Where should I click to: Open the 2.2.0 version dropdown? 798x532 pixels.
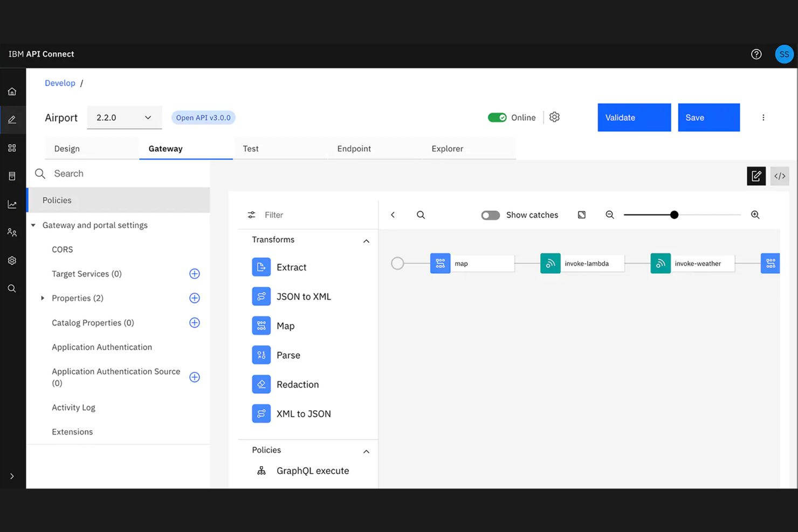click(125, 118)
